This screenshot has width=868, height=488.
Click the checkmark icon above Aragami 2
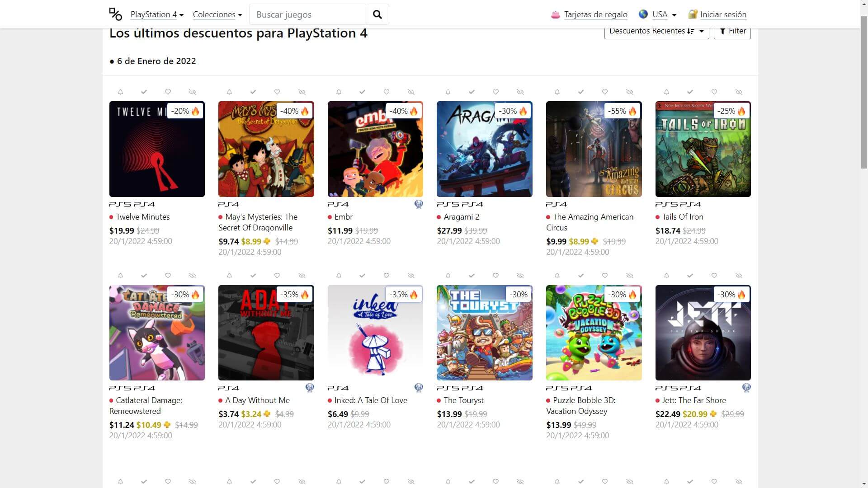pos(472,92)
